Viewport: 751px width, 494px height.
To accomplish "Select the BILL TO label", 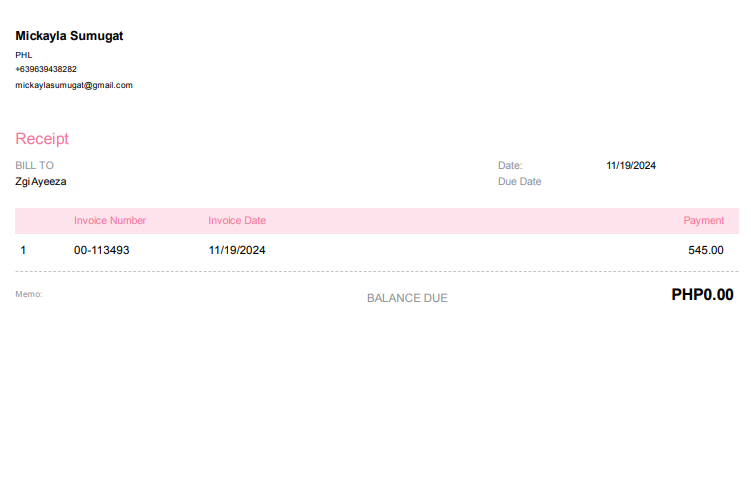I will 35,165.
